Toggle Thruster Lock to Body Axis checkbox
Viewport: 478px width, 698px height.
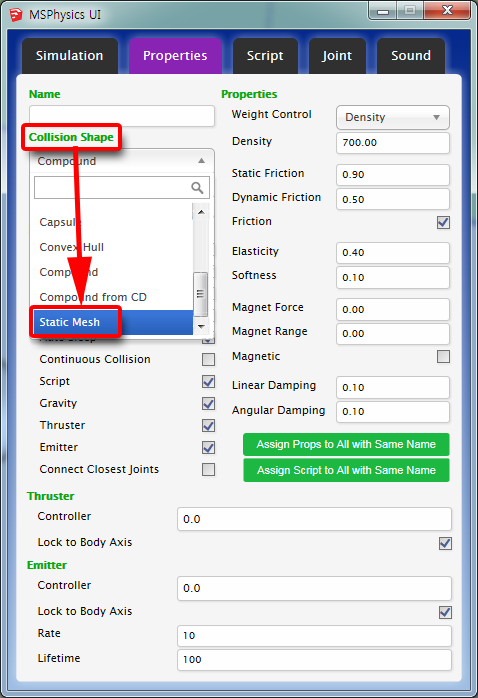coord(445,543)
